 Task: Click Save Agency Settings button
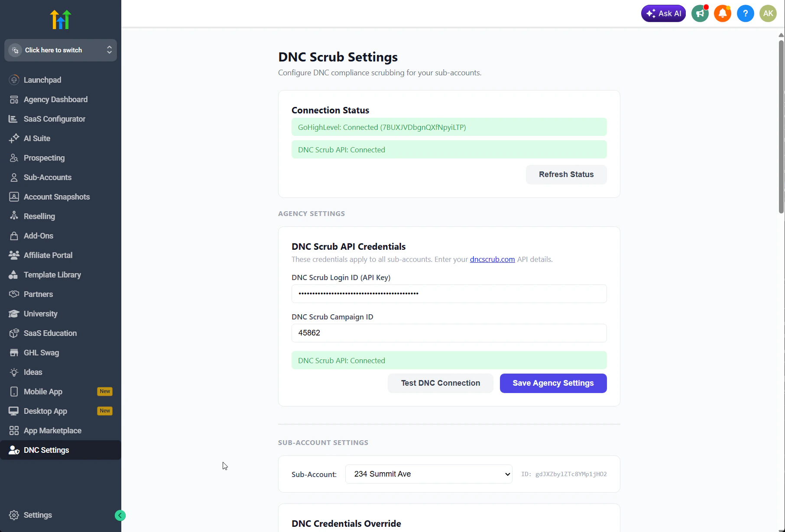[553, 383]
